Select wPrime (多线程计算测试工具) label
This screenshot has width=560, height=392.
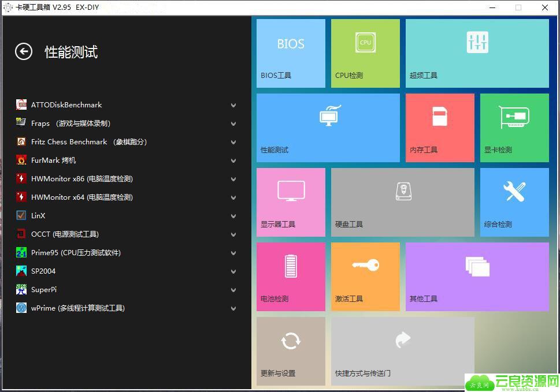coord(78,308)
